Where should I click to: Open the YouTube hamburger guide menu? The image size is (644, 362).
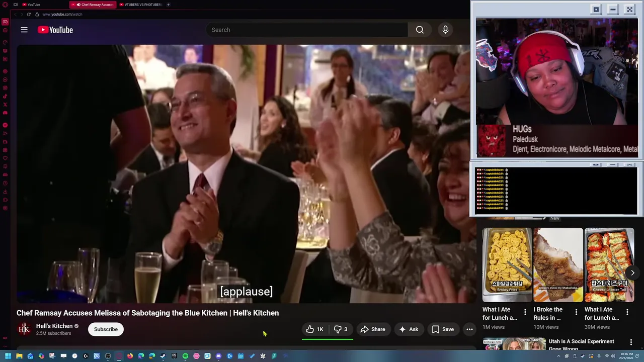(x=24, y=30)
